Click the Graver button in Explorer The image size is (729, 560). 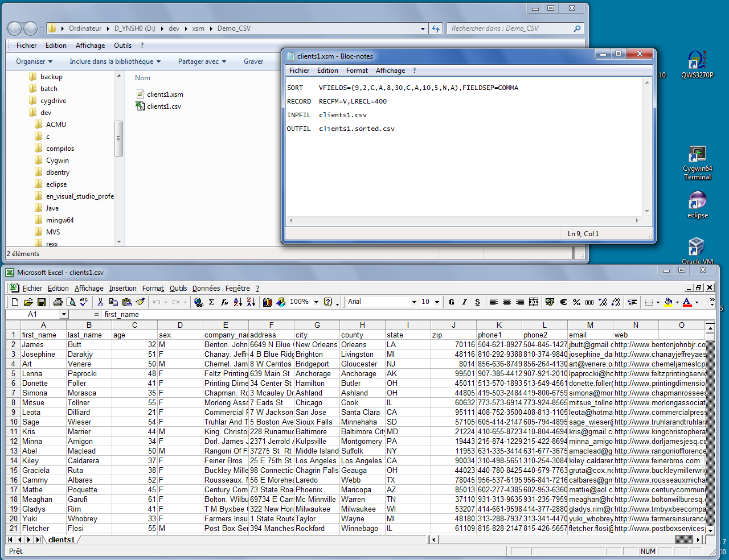(x=253, y=61)
